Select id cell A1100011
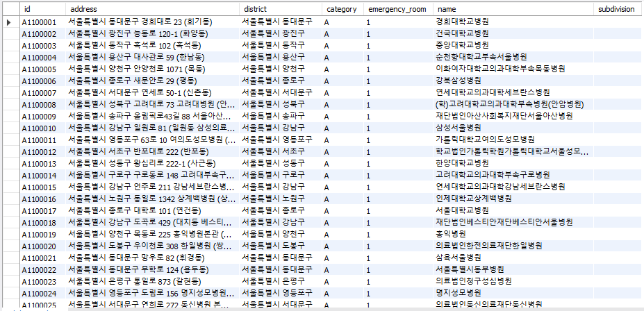Screen dimensions: 644x311 (x=42, y=140)
